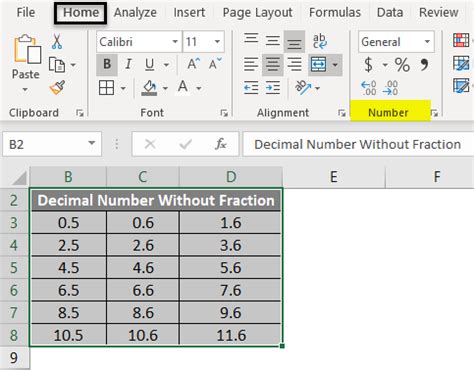Open Number format dialog launcher
The image size is (474, 370).
click(x=434, y=113)
